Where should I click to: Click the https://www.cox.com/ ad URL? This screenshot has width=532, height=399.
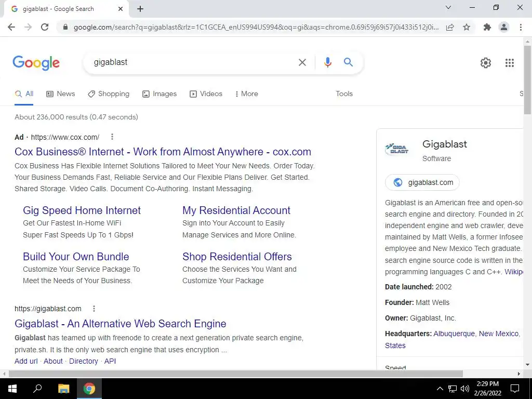[65, 137]
